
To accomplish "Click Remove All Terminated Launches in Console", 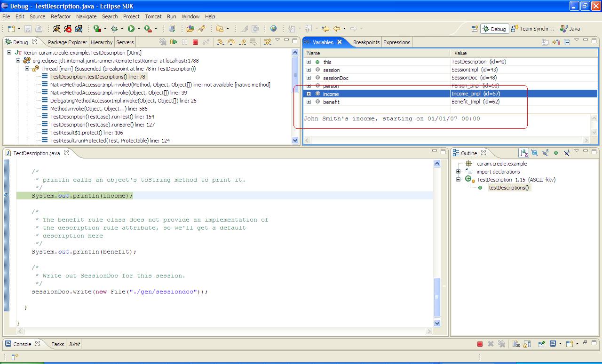I will click(x=501, y=344).
